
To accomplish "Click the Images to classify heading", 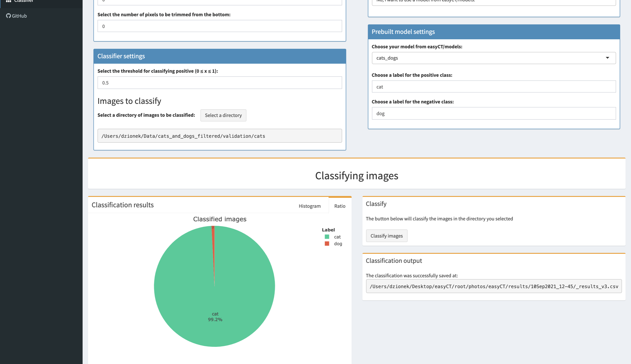I will [129, 101].
